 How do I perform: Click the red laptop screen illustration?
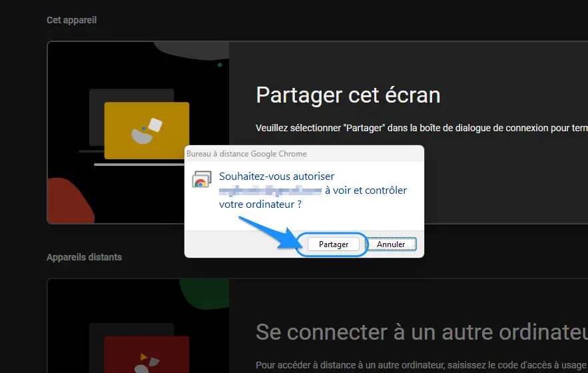click(147, 354)
